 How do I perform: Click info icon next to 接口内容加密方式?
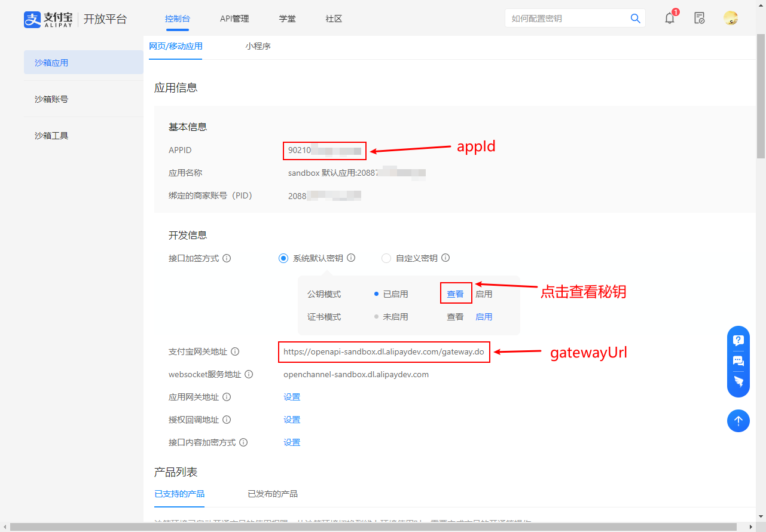pyautogui.click(x=243, y=443)
